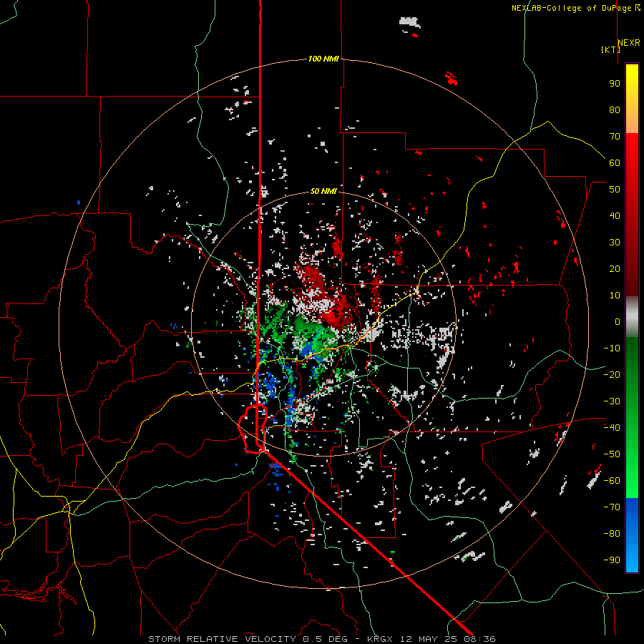Click the 10 value on the velocity scale
This screenshot has height=644, width=644.
pos(615,296)
